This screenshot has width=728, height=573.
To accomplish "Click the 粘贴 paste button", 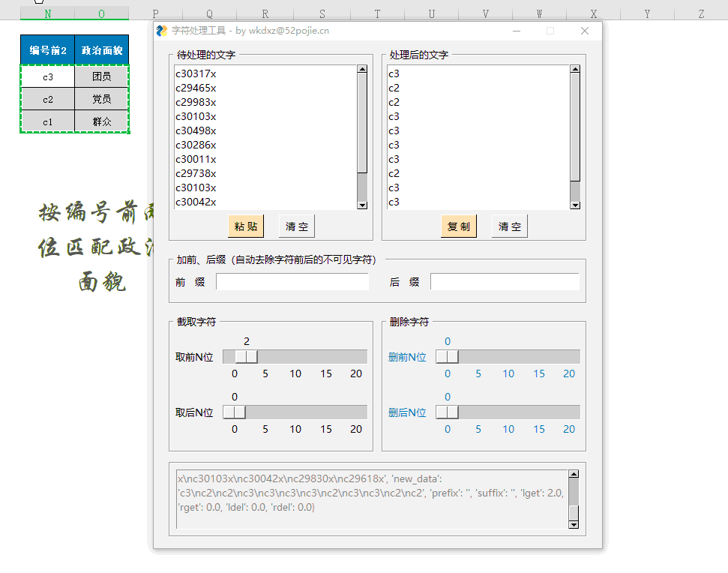I will tap(244, 226).
